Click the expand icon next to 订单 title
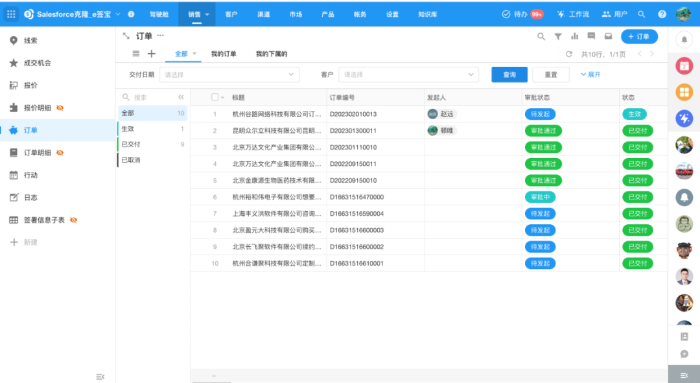This screenshot has height=383, width=700. coord(126,36)
